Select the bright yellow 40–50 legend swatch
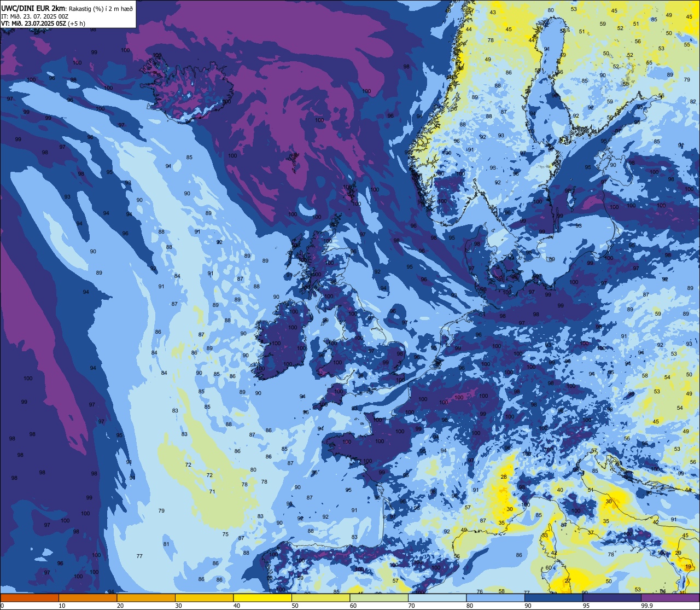 tap(262, 598)
